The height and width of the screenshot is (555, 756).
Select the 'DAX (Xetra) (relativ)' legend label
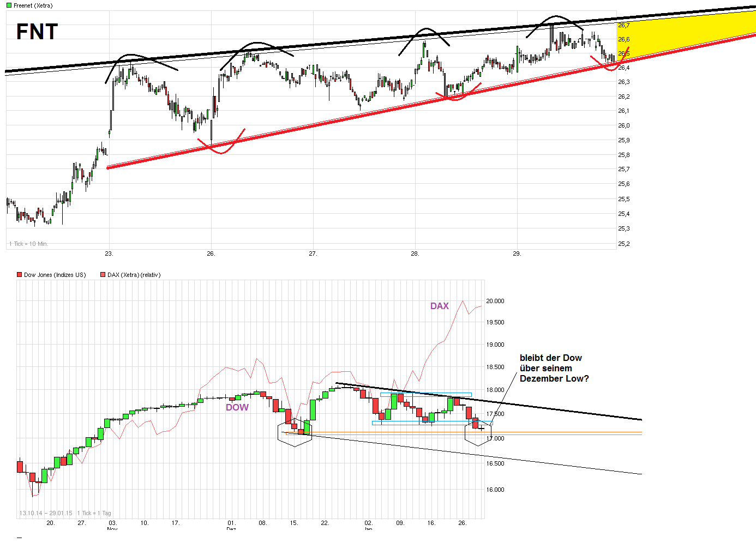pyautogui.click(x=134, y=275)
